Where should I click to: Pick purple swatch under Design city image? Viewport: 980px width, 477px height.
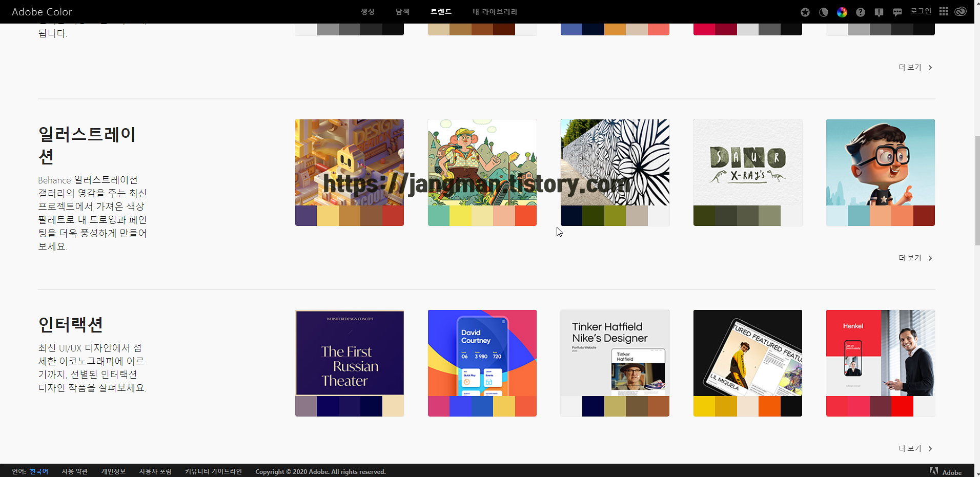coord(306,216)
